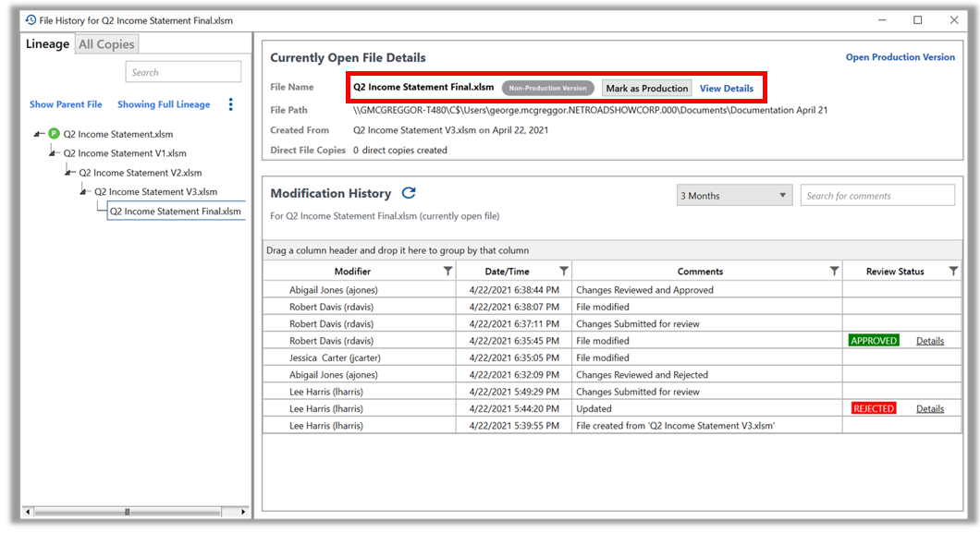Select the 4/22/2021 5:49:29 PM cell
This screenshot has width=980, height=533.
(x=514, y=392)
